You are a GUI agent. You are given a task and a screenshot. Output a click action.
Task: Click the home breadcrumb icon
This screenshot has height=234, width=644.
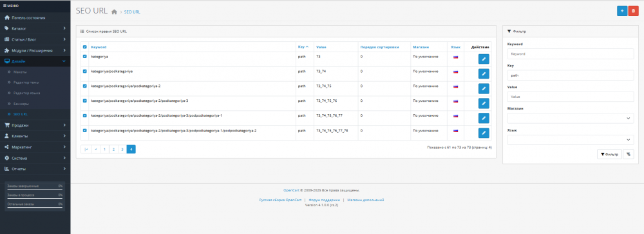point(114,12)
